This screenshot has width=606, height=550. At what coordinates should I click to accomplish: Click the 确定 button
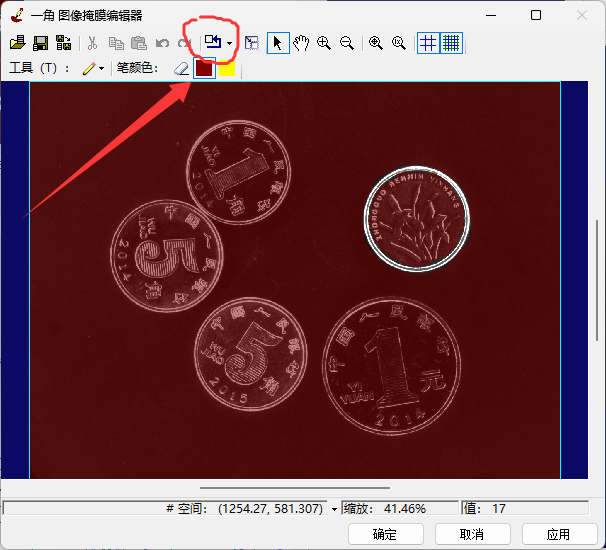coord(385,534)
